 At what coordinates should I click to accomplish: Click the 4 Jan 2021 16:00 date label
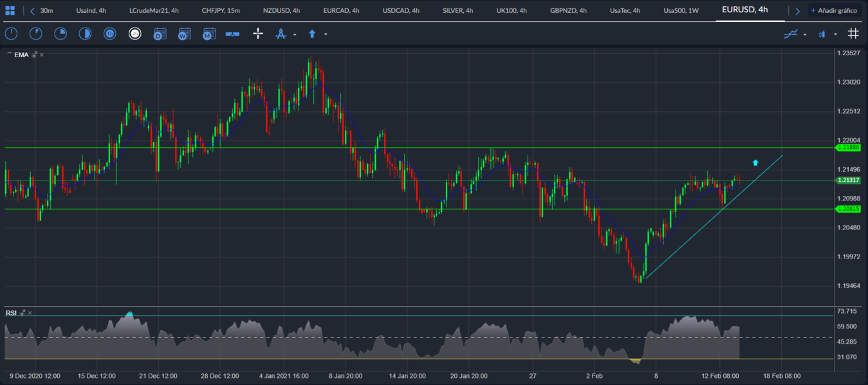284,375
